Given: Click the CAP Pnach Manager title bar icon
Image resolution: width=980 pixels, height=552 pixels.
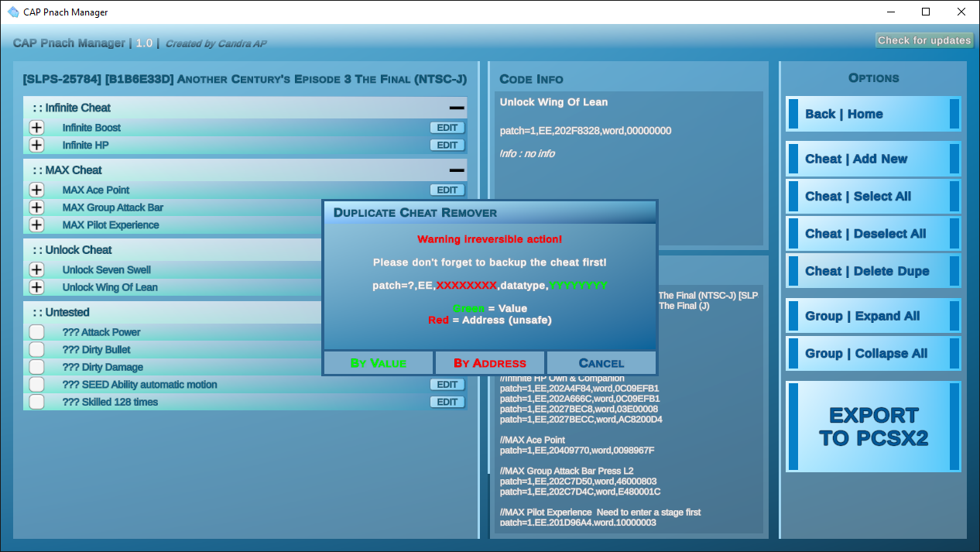Looking at the screenshot, I should 12,12.
